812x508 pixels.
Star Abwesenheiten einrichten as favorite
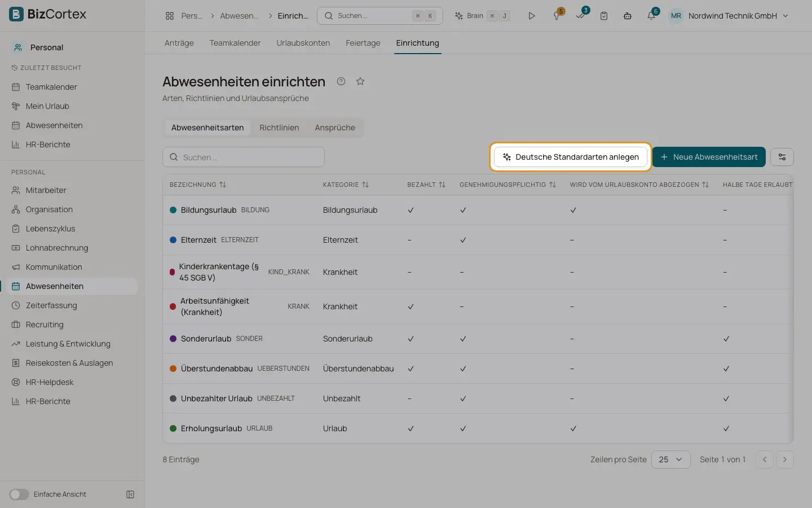[x=360, y=81]
